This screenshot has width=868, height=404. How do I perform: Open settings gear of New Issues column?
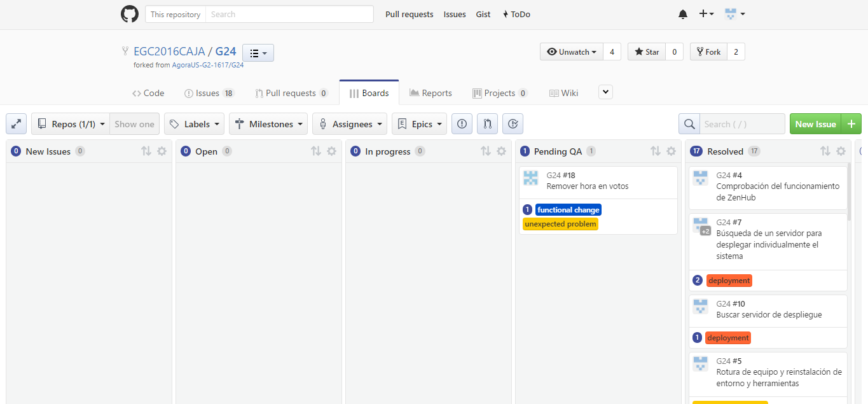(x=162, y=151)
